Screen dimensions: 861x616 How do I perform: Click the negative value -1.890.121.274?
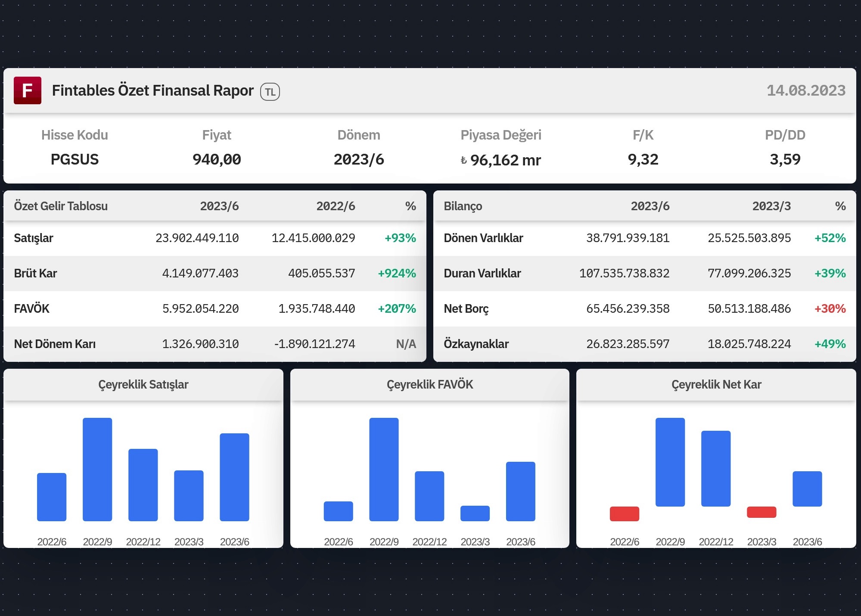click(x=315, y=344)
